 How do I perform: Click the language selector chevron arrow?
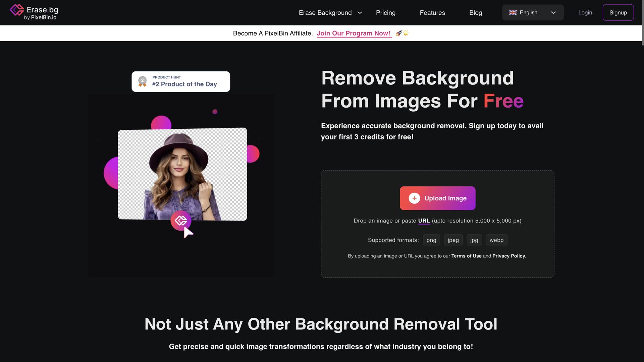553,13
